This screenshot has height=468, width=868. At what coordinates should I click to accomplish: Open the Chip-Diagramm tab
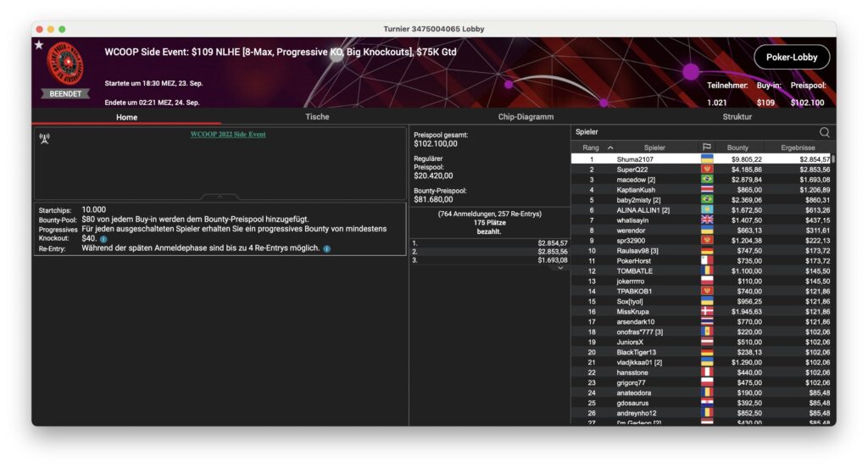point(526,117)
